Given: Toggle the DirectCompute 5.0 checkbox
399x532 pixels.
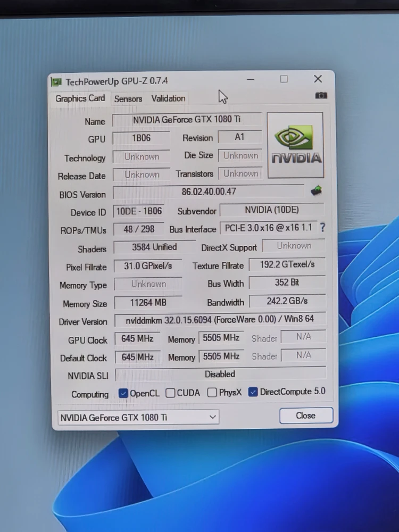Looking at the screenshot, I should click(253, 392).
